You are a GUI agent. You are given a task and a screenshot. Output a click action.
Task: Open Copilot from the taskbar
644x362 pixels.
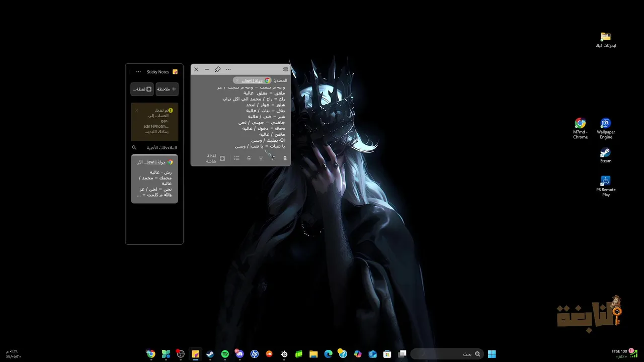358,354
